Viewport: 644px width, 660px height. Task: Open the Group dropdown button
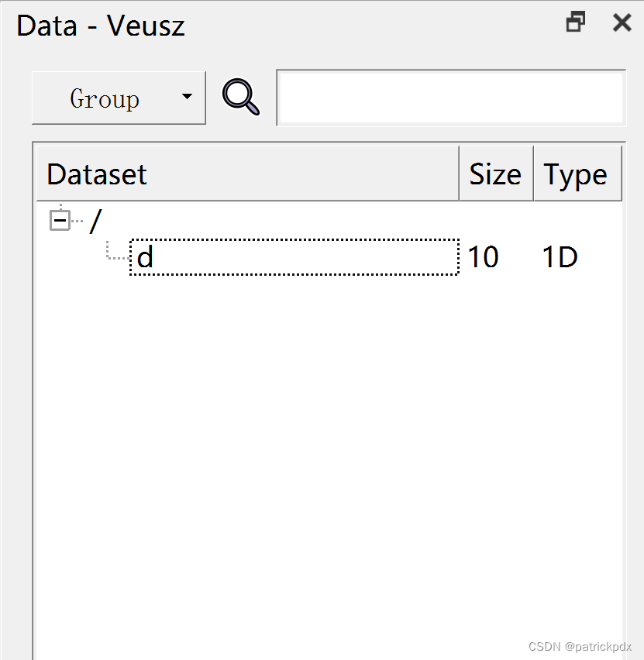point(119,98)
